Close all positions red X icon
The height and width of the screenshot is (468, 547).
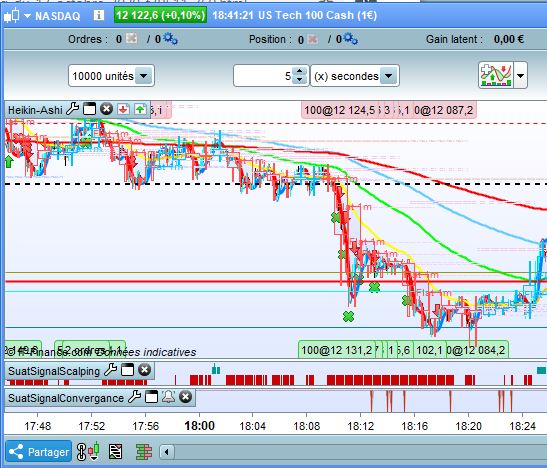(313, 39)
